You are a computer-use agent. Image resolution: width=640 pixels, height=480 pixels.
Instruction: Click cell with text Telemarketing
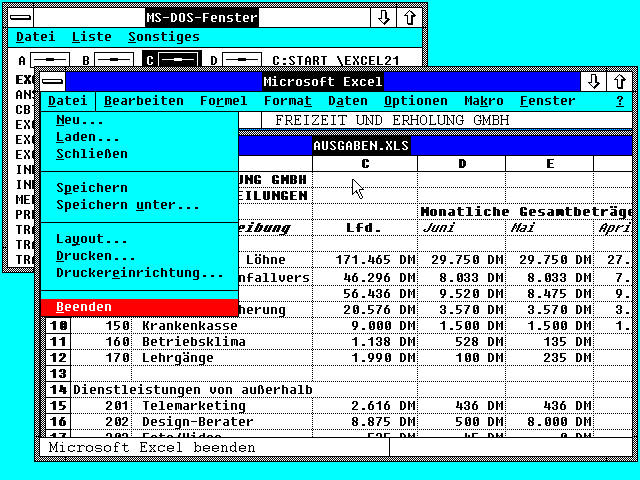coord(222,405)
